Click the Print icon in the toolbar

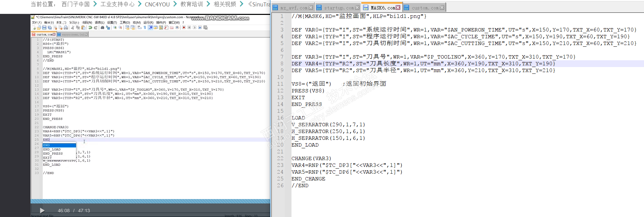(x=66, y=28)
